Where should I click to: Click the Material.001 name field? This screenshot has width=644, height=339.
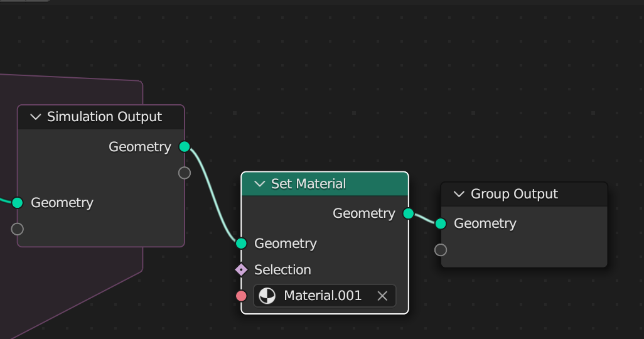(323, 296)
